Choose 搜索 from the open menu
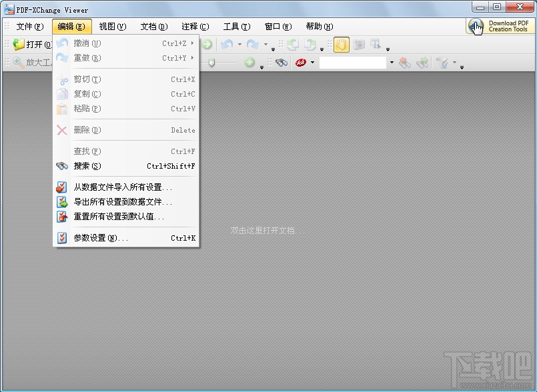Viewport: 537px width, 392px height. pos(85,166)
